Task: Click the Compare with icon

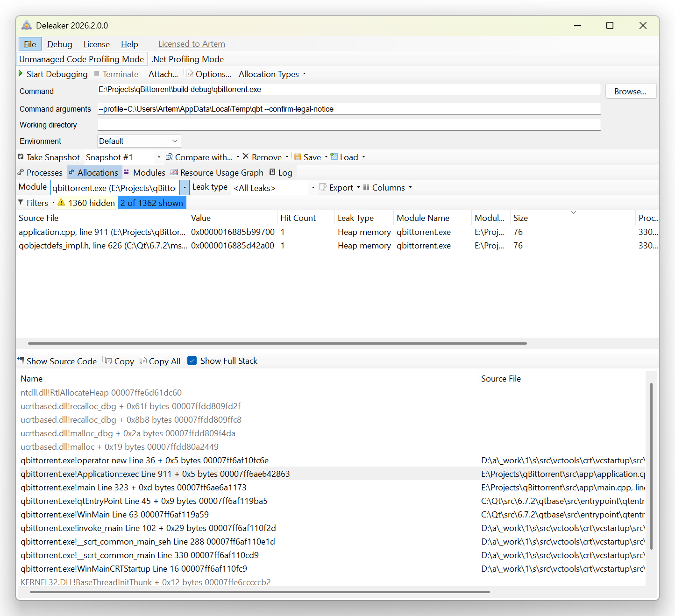Action: point(169,157)
